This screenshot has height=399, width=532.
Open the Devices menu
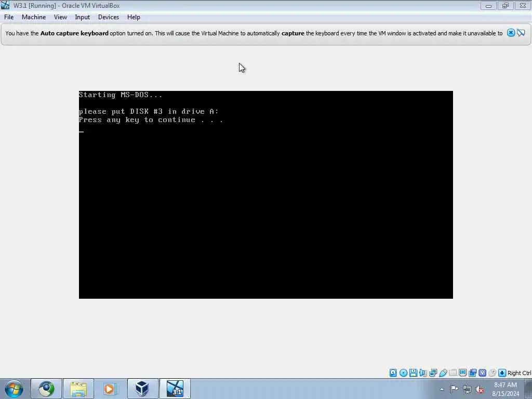click(x=108, y=17)
